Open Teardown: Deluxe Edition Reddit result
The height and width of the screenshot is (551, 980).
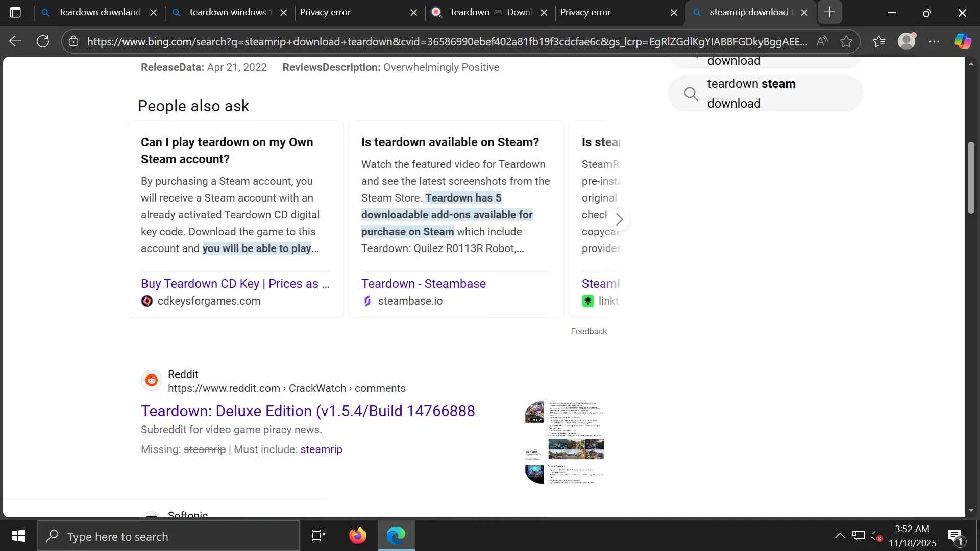308,411
